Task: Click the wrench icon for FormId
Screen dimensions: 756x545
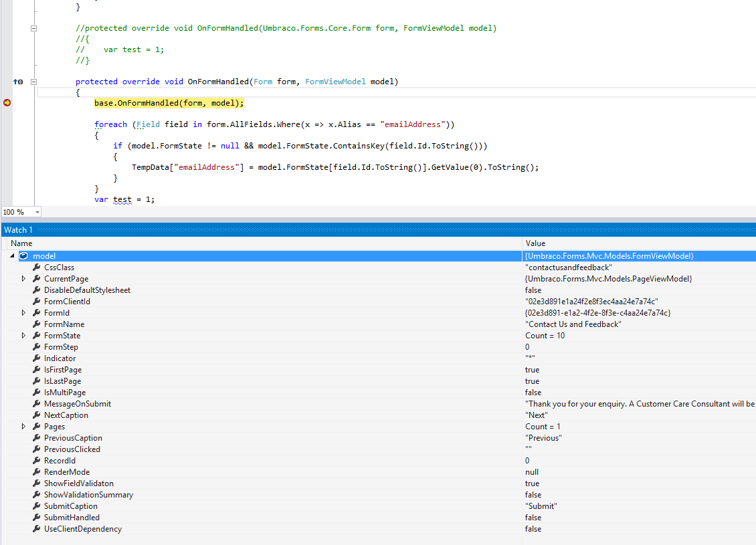Action: point(36,313)
